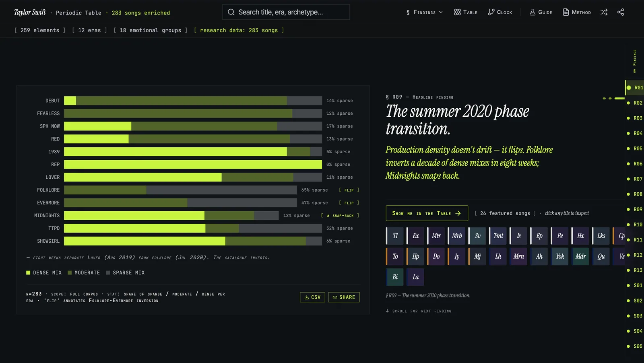Viewport: 644px width, 363px height.
Task: Inspect the Hx song tile
Action: (580, 236)
